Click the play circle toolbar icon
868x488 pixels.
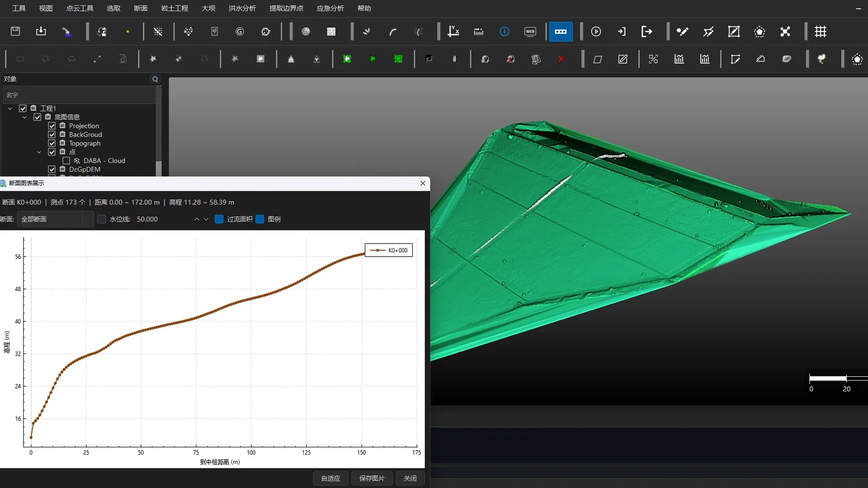click(x=596, y=31)
